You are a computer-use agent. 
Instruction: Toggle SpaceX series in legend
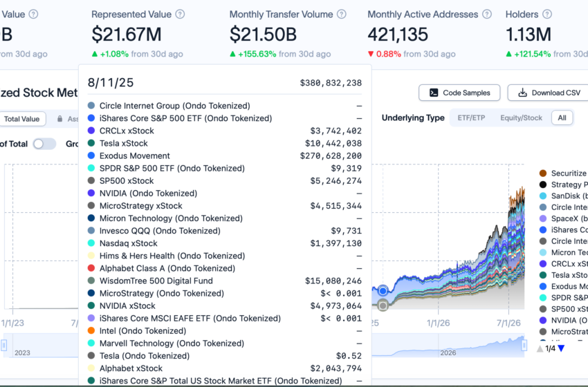click(563, 218)
